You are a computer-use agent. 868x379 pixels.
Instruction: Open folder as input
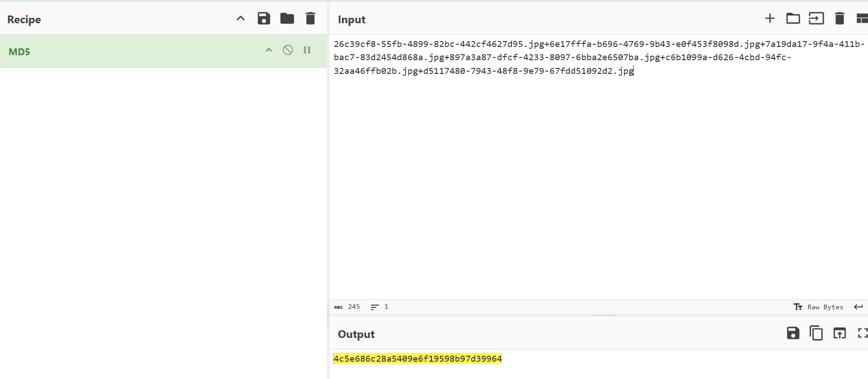(x=793, y=19)
